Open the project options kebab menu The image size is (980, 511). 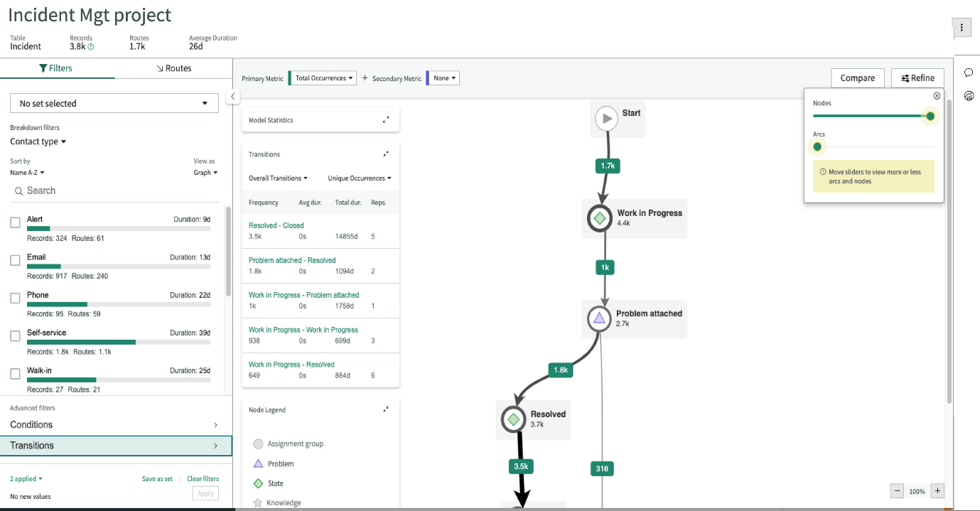pyautogui.click(x=962, y=28)
